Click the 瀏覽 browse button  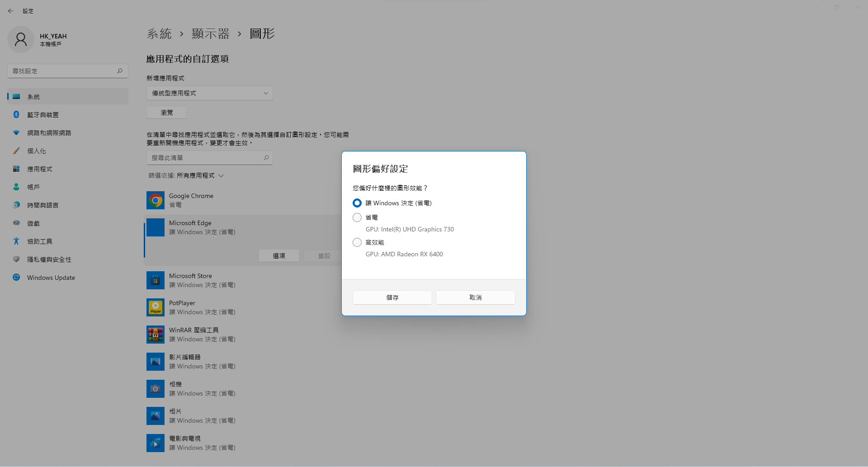[x=167, y=113]
